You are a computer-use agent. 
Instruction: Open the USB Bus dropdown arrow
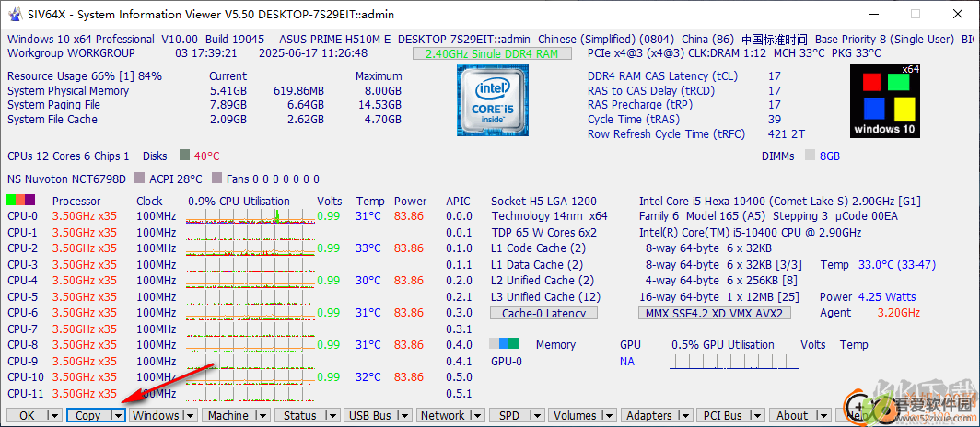tap(404, 415)
